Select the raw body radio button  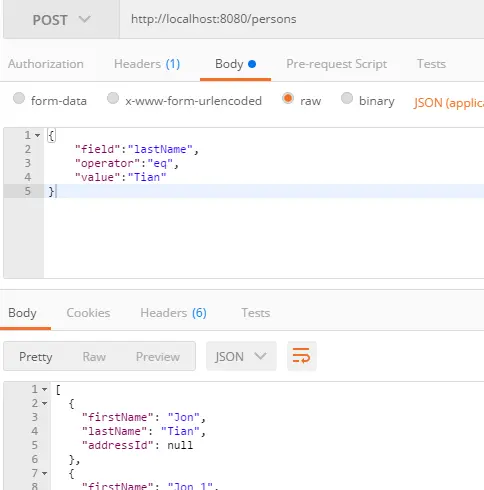[288, 99]
